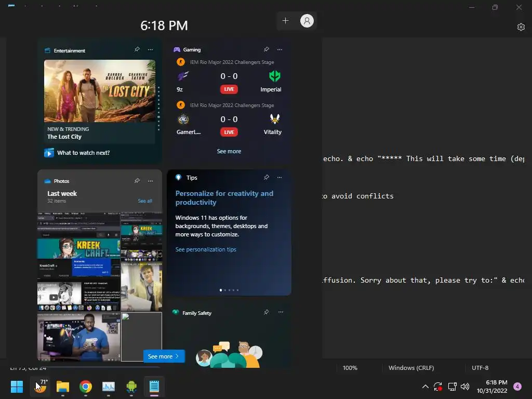
Task: Open Google Chrome from the taskbar
Action: pyautogui.click(x=86, y=387)
